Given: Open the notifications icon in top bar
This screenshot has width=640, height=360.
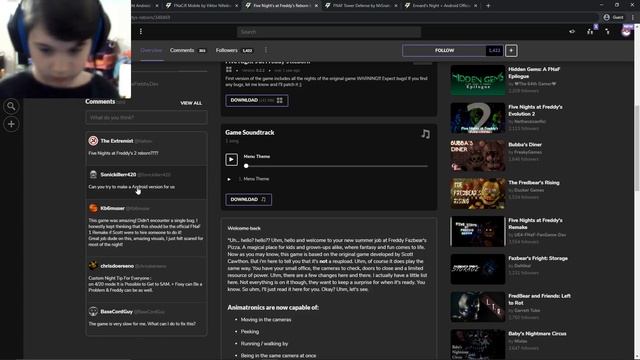Looking at the screenshot, I should (608, 31).
